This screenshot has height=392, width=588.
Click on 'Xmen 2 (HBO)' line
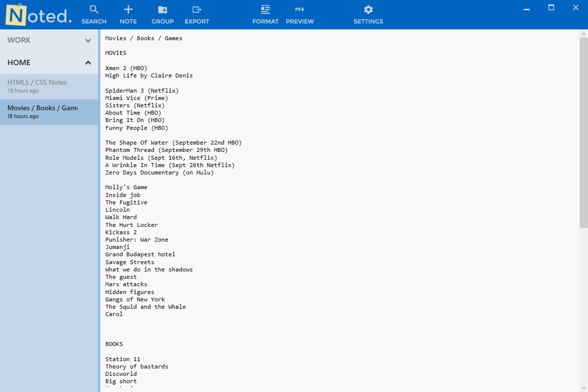126,68
